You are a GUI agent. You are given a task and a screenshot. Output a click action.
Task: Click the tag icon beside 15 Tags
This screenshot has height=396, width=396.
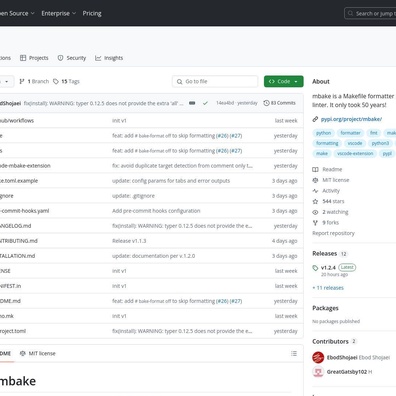tap(56, 81)
